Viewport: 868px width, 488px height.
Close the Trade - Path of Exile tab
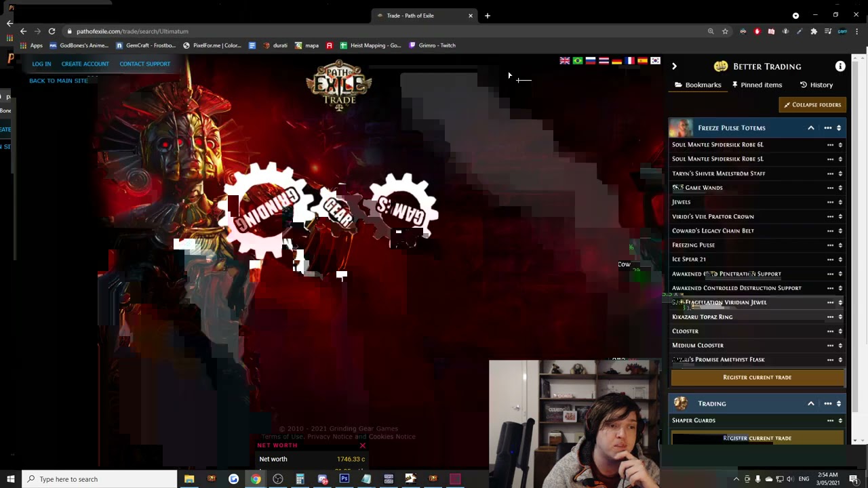tap(470, 16)
